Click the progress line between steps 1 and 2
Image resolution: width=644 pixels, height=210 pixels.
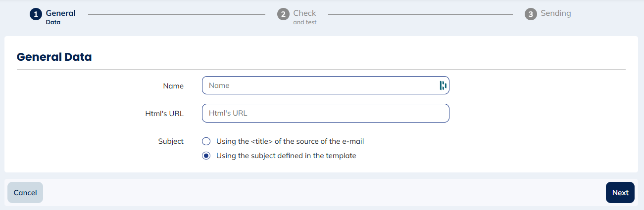[176, 14]
